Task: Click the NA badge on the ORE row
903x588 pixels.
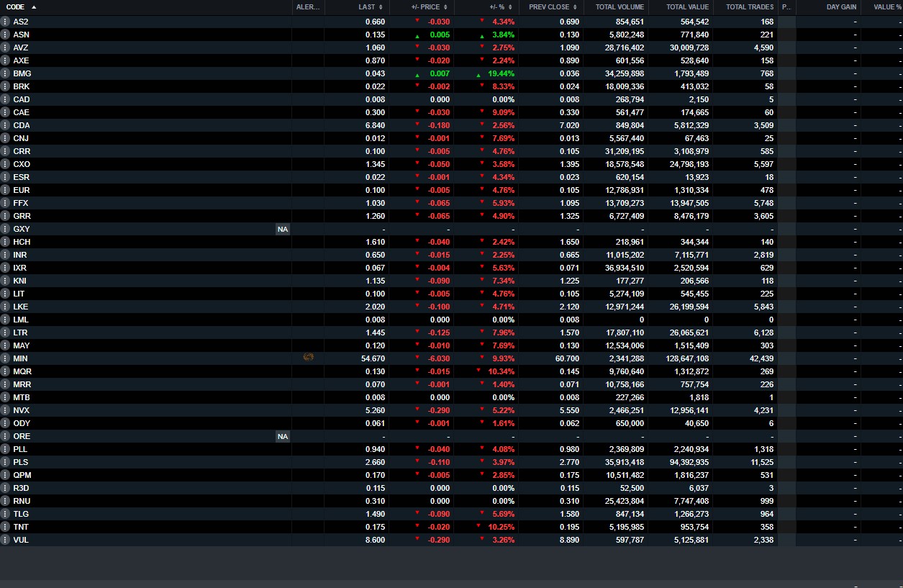Action: coord(283,436)
